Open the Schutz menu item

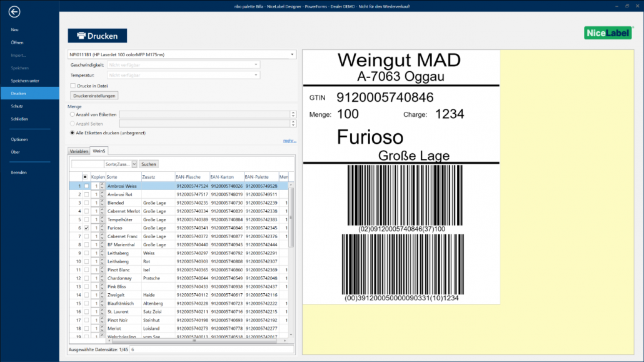click(x=17, y=106)
